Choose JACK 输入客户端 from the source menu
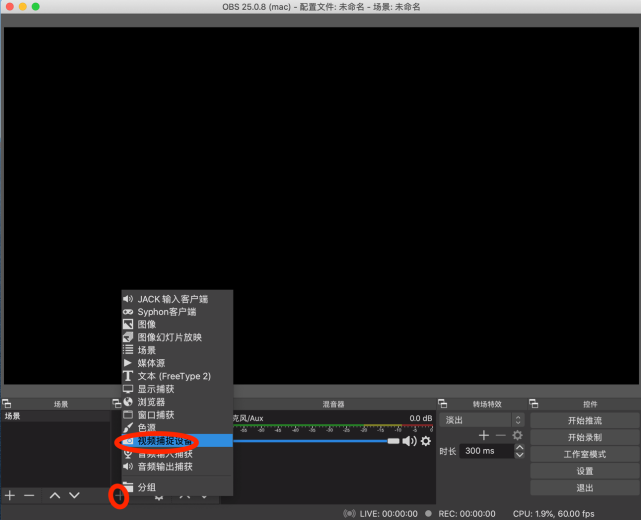 [177, 299]
